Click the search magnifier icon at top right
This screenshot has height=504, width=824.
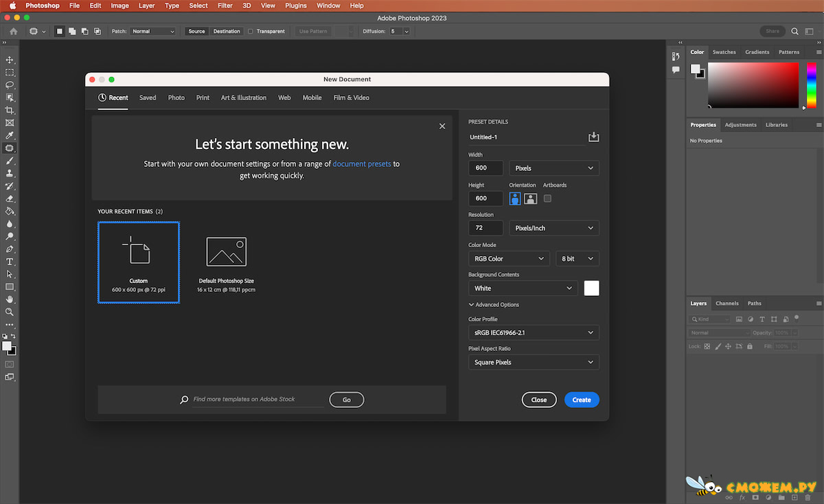pos(794,31)
